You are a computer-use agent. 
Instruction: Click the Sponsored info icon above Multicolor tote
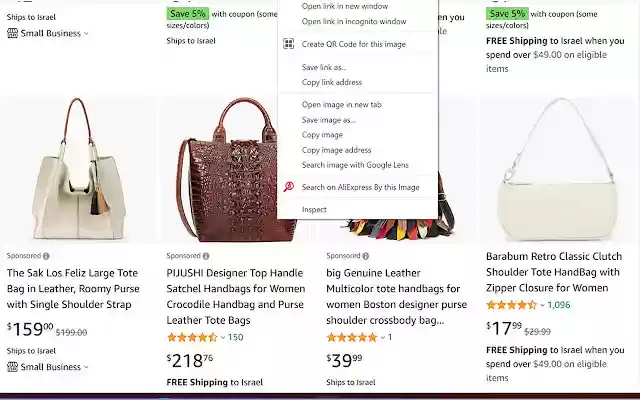(366, 256)
